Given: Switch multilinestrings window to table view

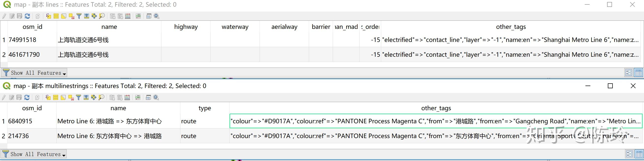Looking at the screenshot, I should pos(639,154).
